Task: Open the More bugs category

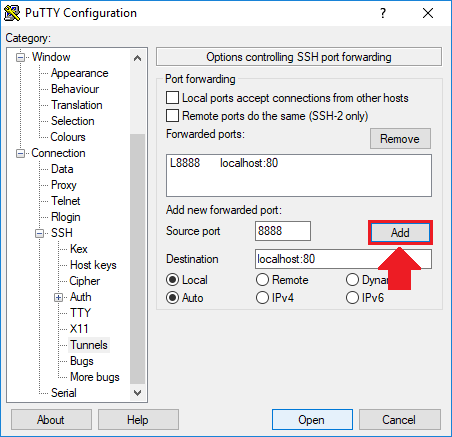Action: click(95, 377)
